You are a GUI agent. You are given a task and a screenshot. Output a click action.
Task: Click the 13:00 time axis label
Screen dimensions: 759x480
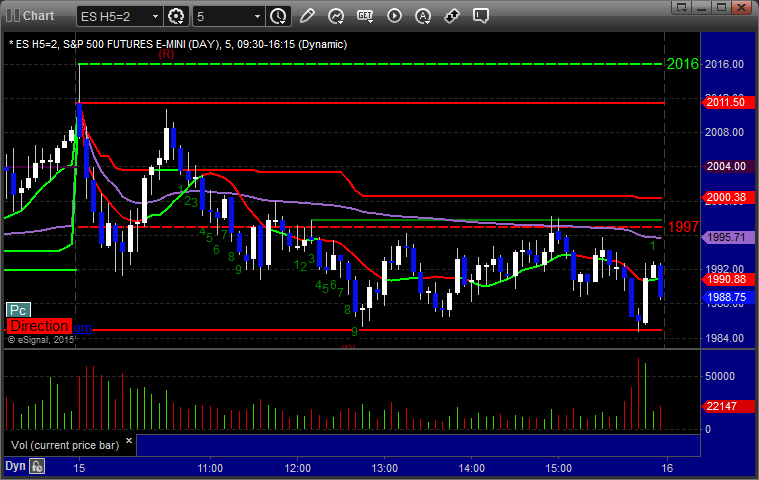pos(385,468)
